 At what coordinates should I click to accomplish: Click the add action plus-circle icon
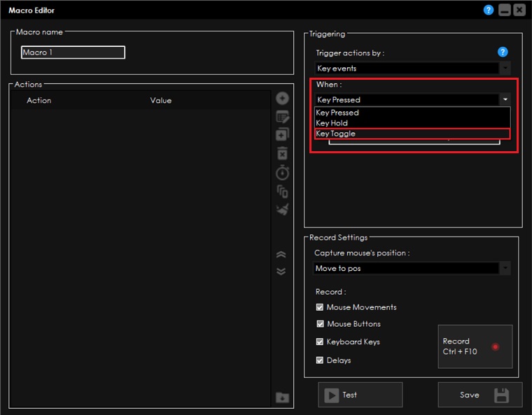coord(282,99)
